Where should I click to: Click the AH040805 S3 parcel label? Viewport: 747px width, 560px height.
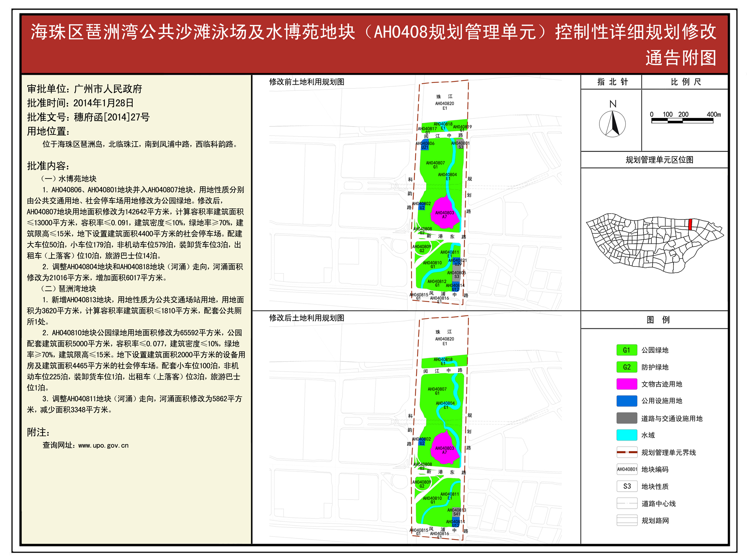(x=456, y=274)
